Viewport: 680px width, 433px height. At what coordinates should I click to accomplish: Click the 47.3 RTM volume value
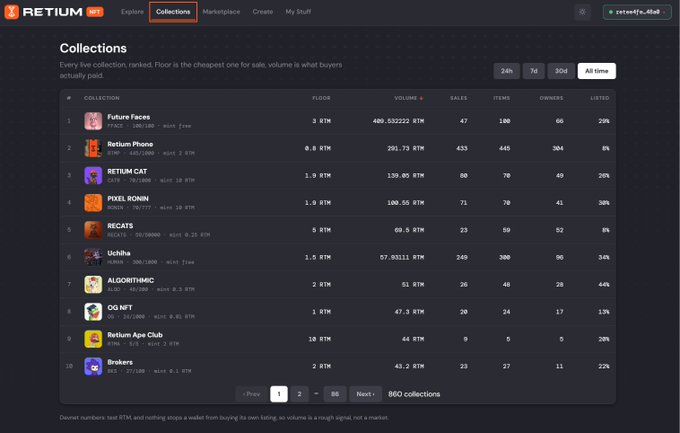click(x=409, y=312)
